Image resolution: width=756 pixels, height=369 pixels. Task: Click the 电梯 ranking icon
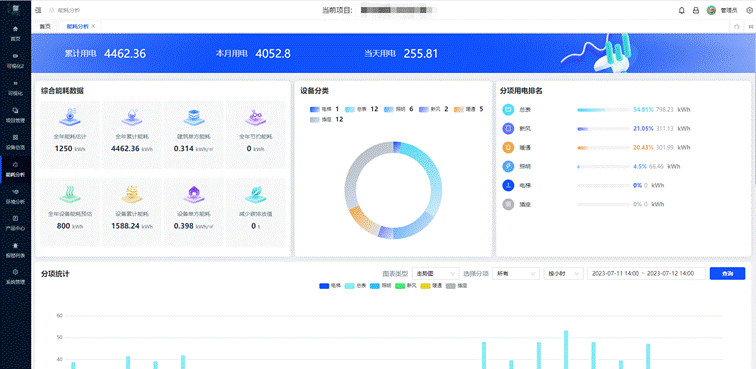tap(508, 185)
